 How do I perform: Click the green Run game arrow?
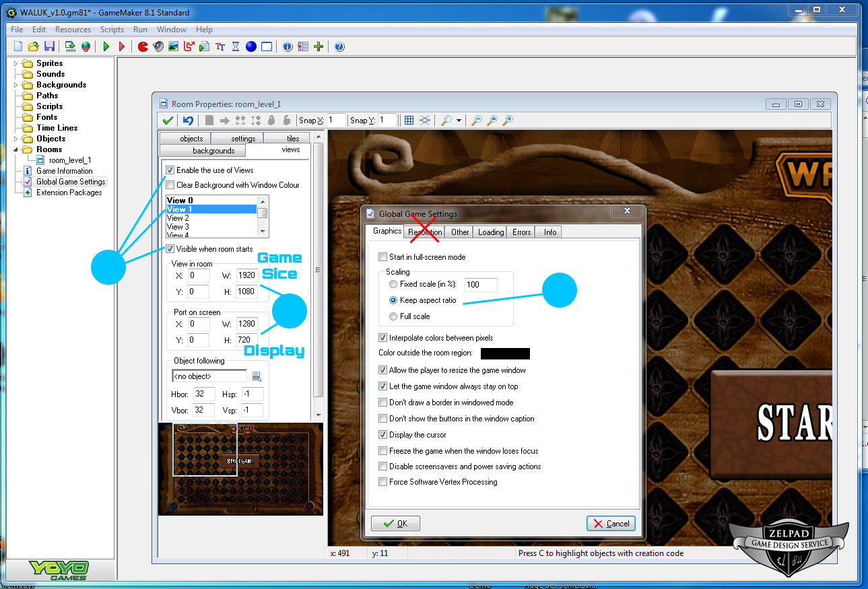point(106,46)
